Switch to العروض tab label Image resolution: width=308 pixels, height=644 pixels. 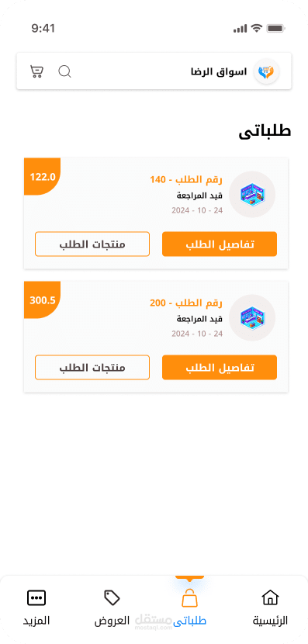[112, 620]
